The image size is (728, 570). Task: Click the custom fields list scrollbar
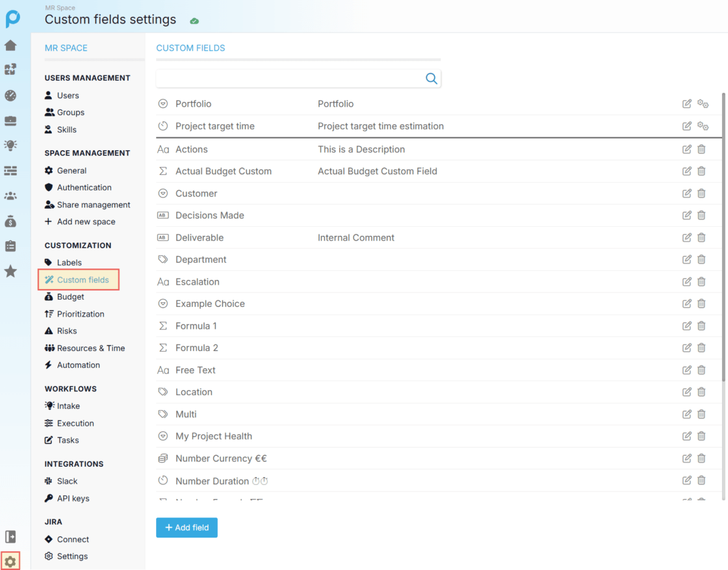723,237
